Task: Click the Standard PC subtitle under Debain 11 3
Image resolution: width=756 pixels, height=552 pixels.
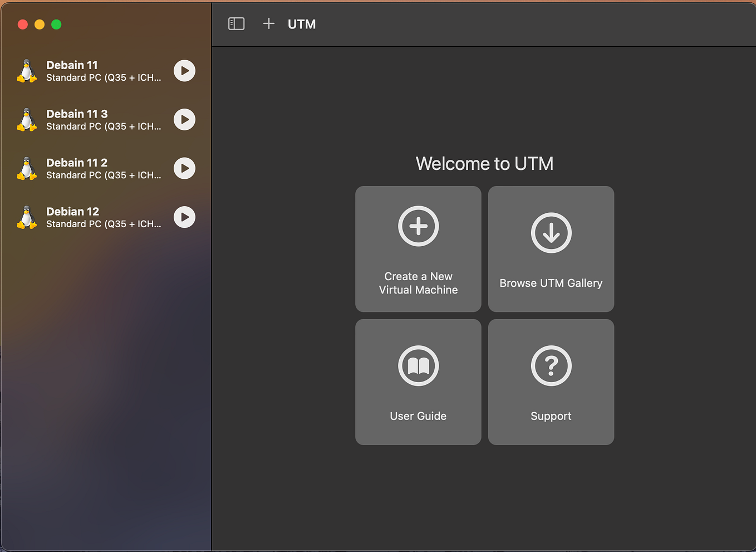Action: [104, 126]
